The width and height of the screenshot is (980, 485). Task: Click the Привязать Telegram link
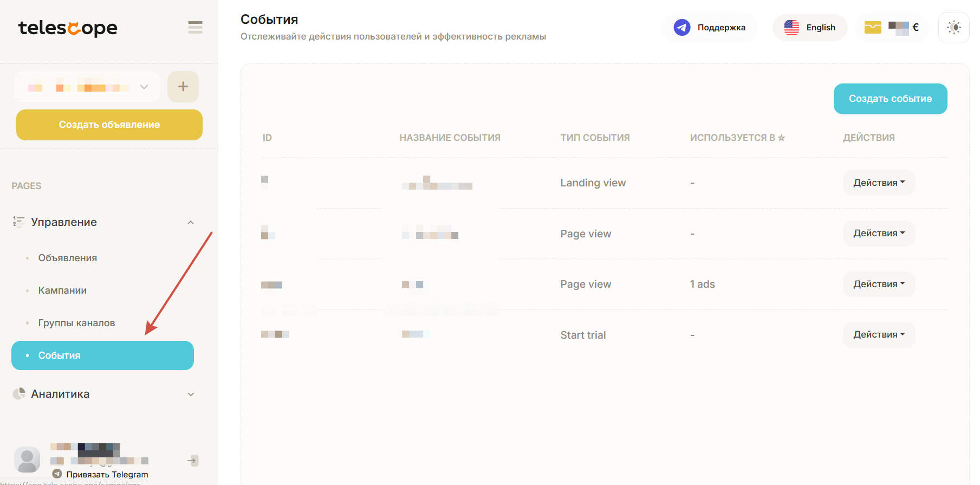107,474
